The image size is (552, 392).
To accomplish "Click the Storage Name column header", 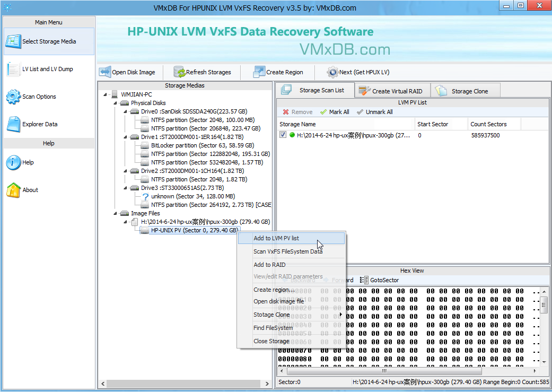I will coord(346,124).
